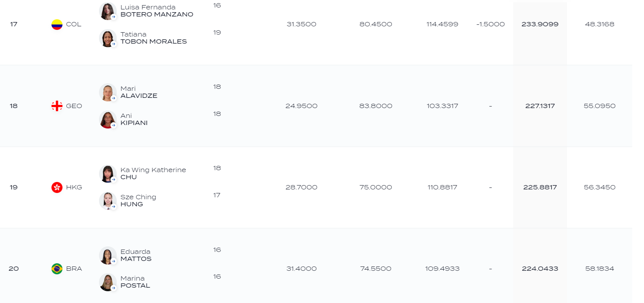Click the Georgia flag icon
The image size is (644, 303).
(57, 106)
